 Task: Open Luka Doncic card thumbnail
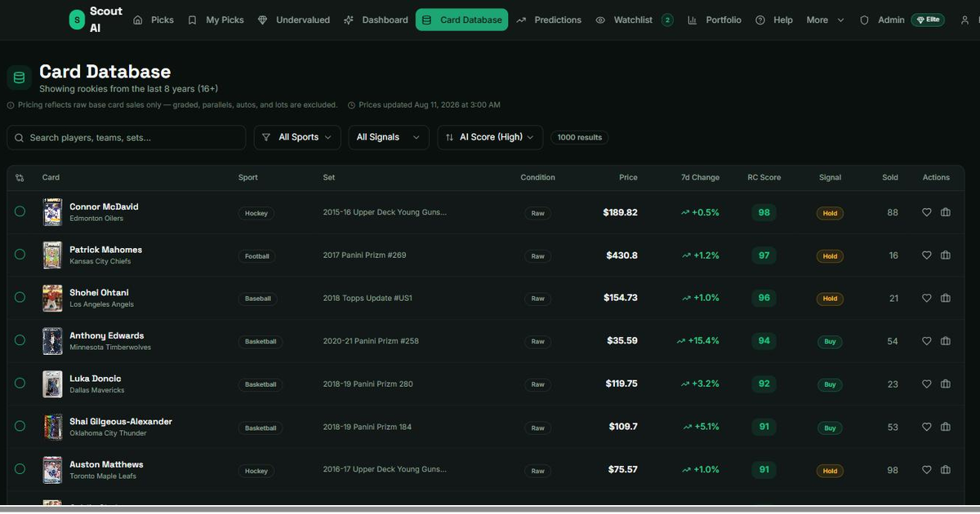tap(52, 383)
